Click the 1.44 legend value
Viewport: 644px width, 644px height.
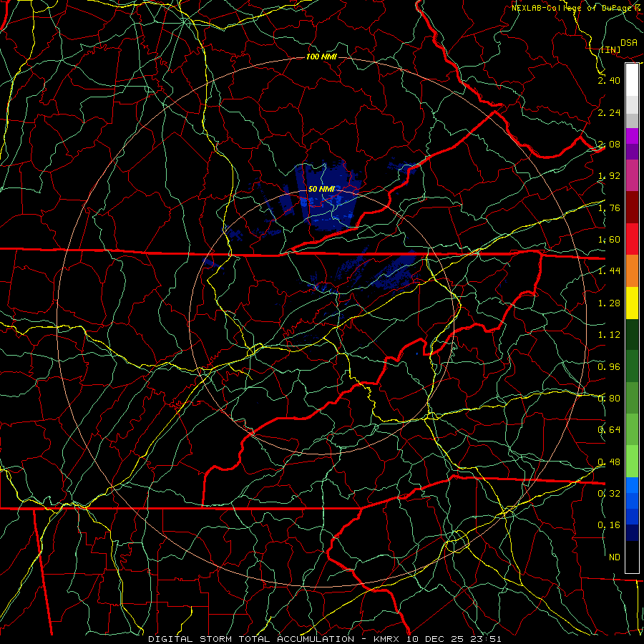[609, 271]
